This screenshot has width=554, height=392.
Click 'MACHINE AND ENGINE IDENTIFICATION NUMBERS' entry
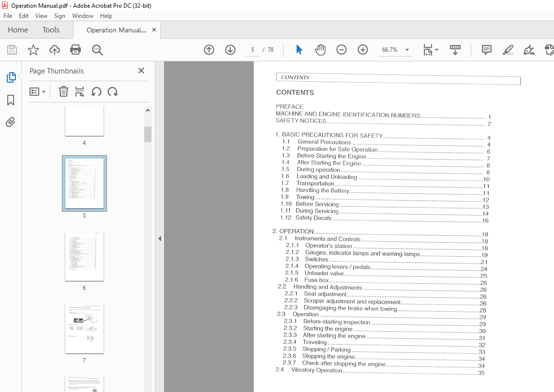point(383,115)
